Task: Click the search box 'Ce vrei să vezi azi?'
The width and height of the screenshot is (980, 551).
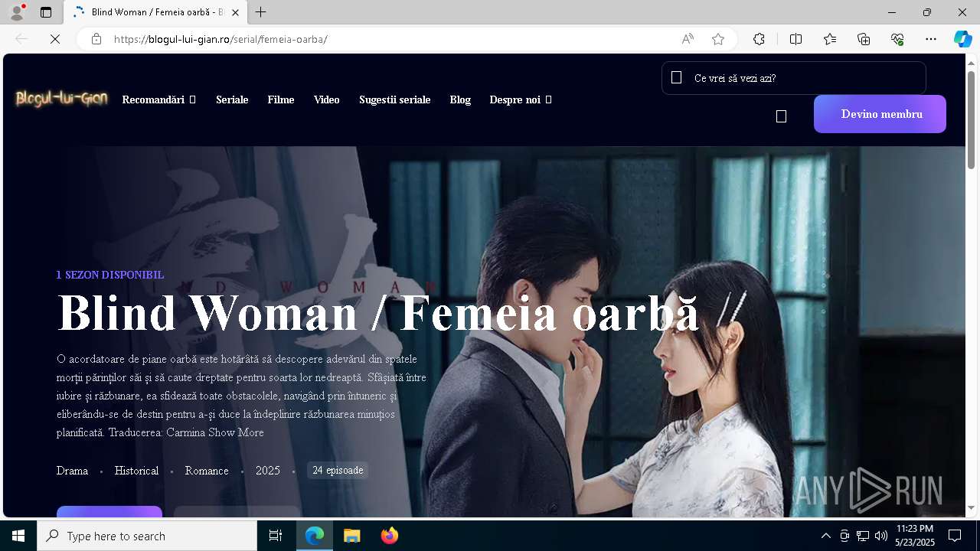Action: tap(794, 78)
